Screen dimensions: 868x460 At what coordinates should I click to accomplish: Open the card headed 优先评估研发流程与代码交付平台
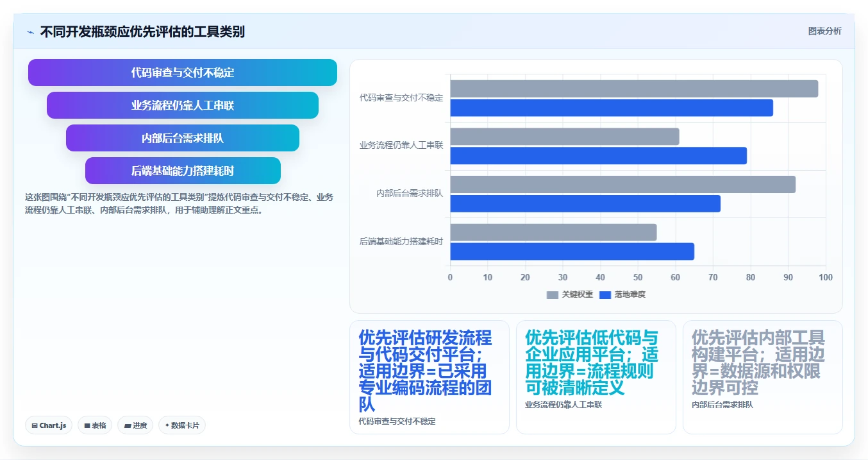point(430,377)
